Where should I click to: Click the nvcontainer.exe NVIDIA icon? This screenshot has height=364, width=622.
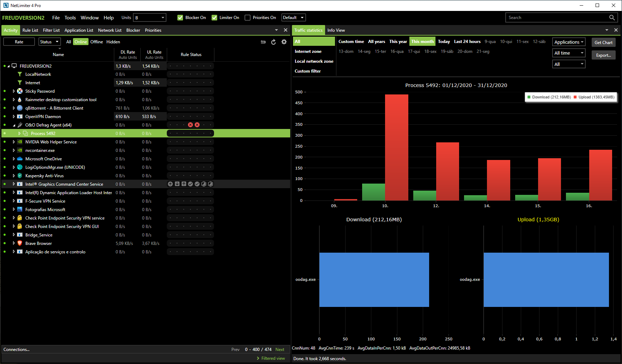20,150
